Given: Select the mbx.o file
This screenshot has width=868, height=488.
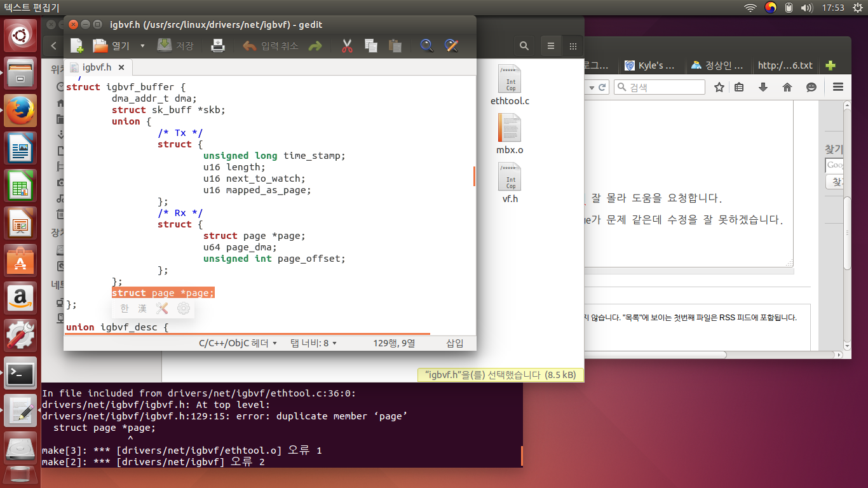Looking at the screenshot, I should 510,135.
